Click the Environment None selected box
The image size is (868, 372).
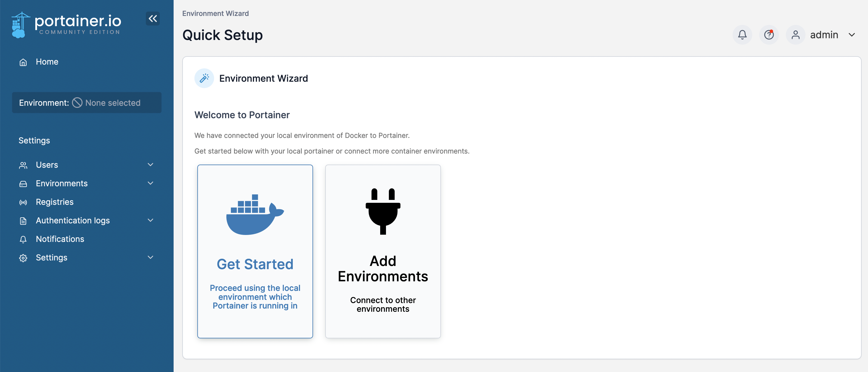pos(87,103)
